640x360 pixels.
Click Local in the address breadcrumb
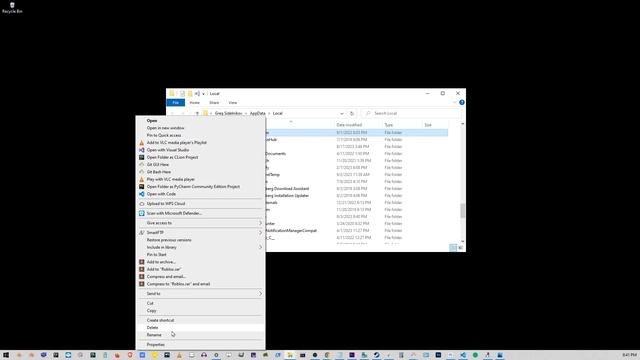pyautogui.click(x=278, y=113)
